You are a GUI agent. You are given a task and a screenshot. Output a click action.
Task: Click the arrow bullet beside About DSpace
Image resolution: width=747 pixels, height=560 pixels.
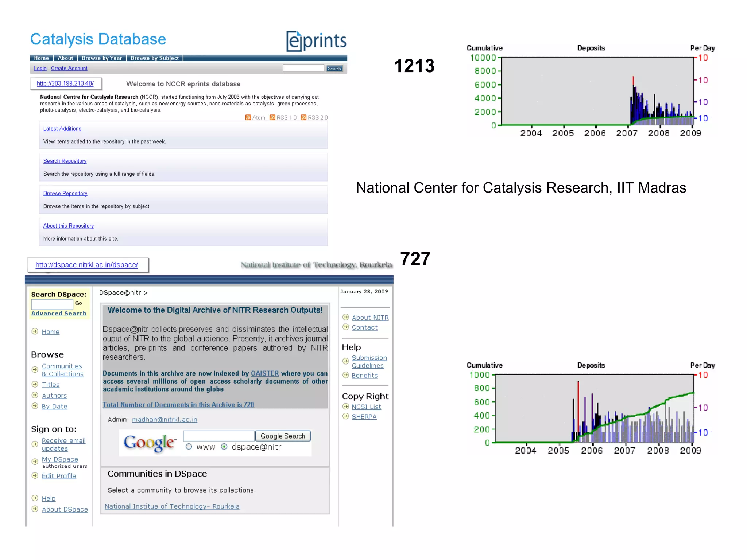tap(35, 509)
